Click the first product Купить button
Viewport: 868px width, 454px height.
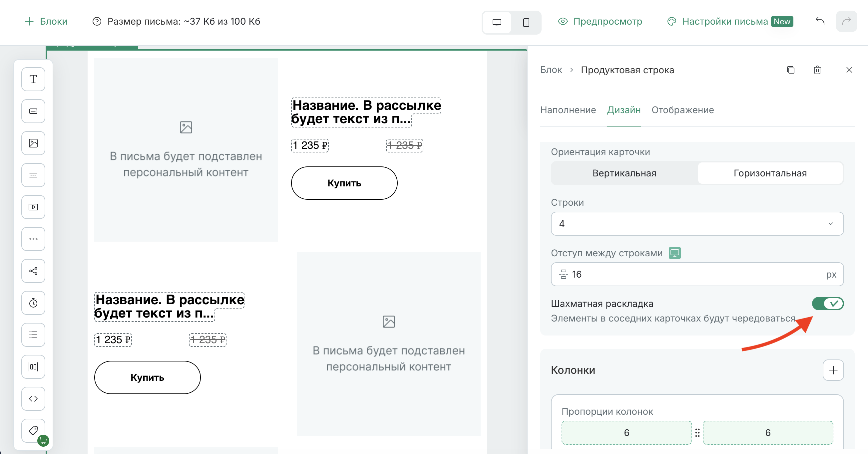tap(344, 183)
